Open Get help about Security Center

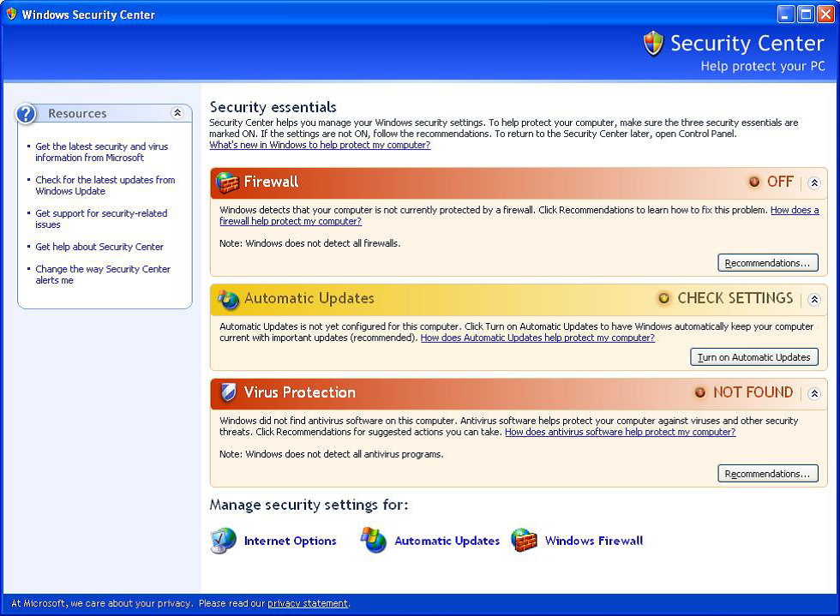pyautogui.click(x=99, y=247)
